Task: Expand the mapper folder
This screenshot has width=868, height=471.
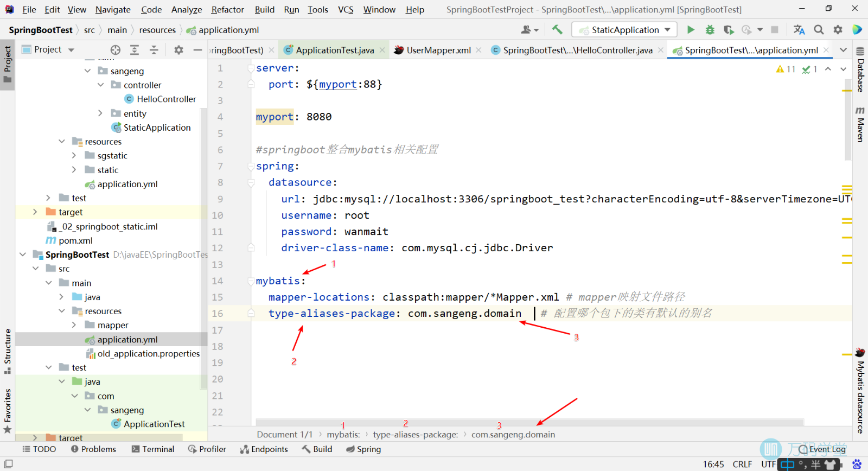Action: pyautogui.click(x=74, y=324)
